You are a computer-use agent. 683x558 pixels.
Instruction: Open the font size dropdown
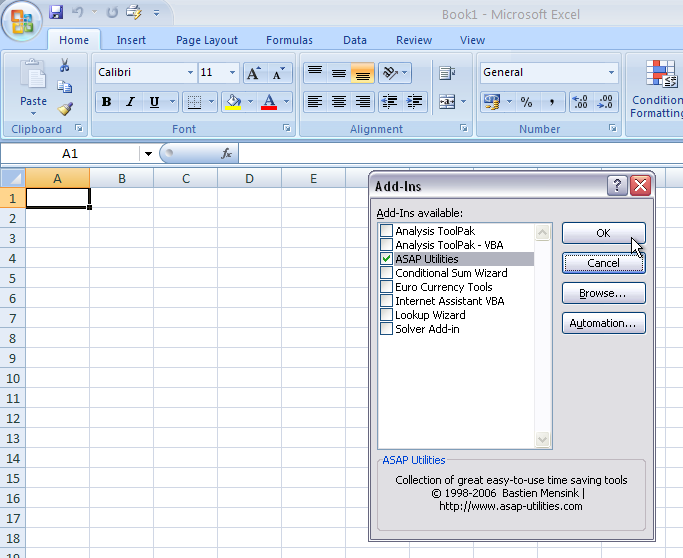pyautogui.click(x=232, y=72)
